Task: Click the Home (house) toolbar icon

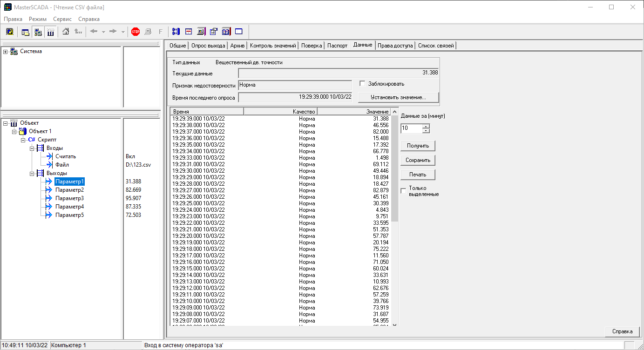Action: (x=66, y=32)
